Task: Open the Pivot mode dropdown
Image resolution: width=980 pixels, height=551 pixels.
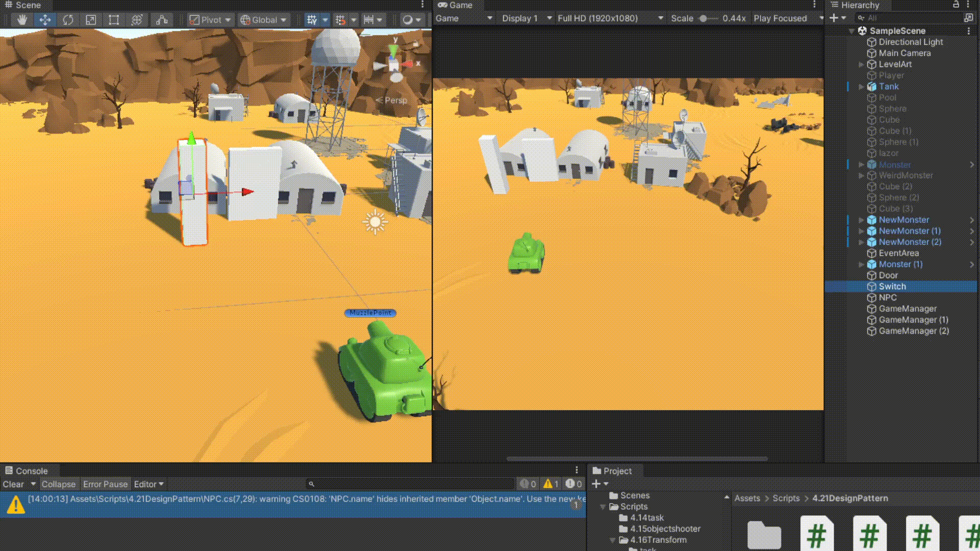Action: pyautogui.click(x=210, y=20)
